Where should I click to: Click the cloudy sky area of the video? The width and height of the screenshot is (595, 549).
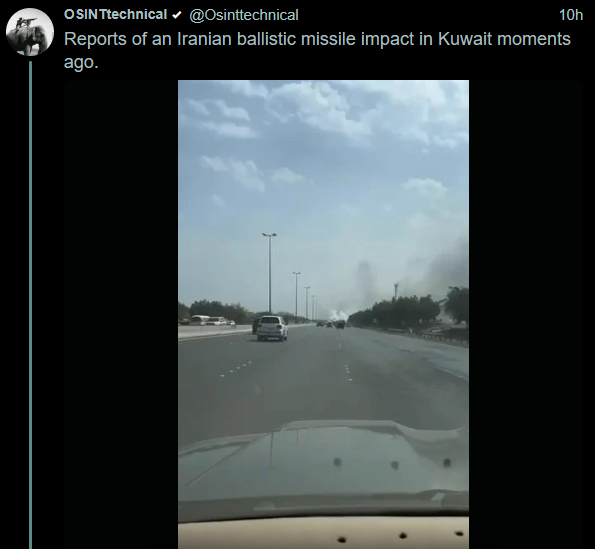[323, 171]
